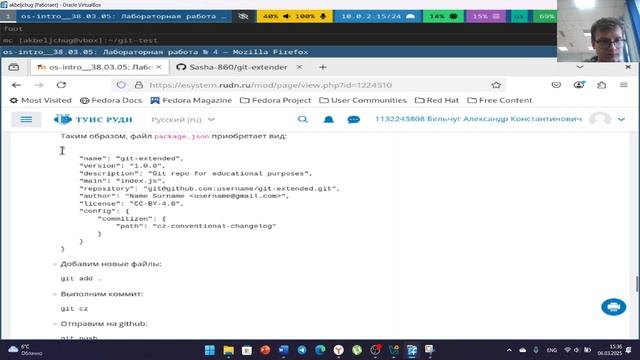Bookmark this page with the star icon
Screen dimensions: 640x360
(496, 85)
